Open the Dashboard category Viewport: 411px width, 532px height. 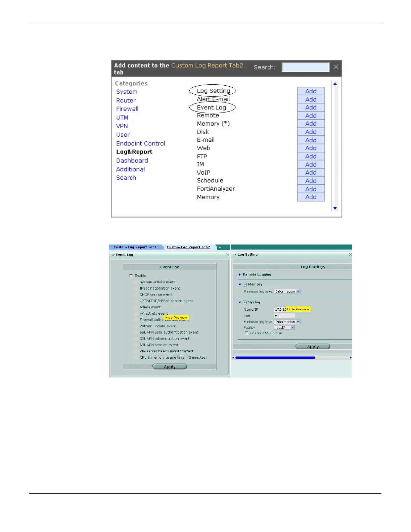[132, 161]
